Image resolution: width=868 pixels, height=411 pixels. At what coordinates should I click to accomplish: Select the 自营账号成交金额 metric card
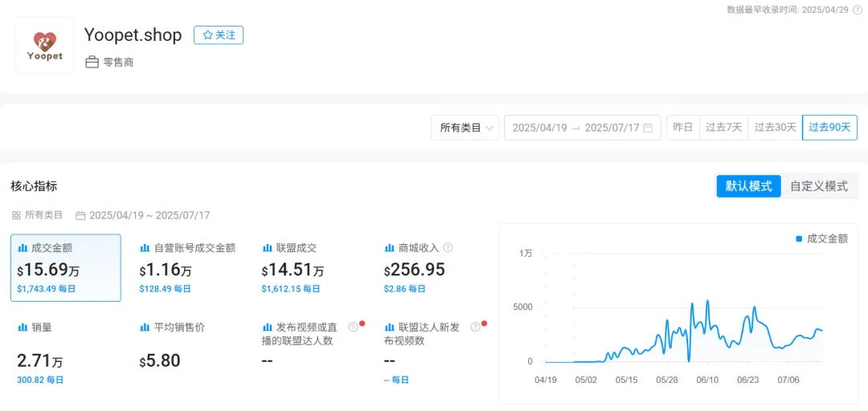point(187,268)
